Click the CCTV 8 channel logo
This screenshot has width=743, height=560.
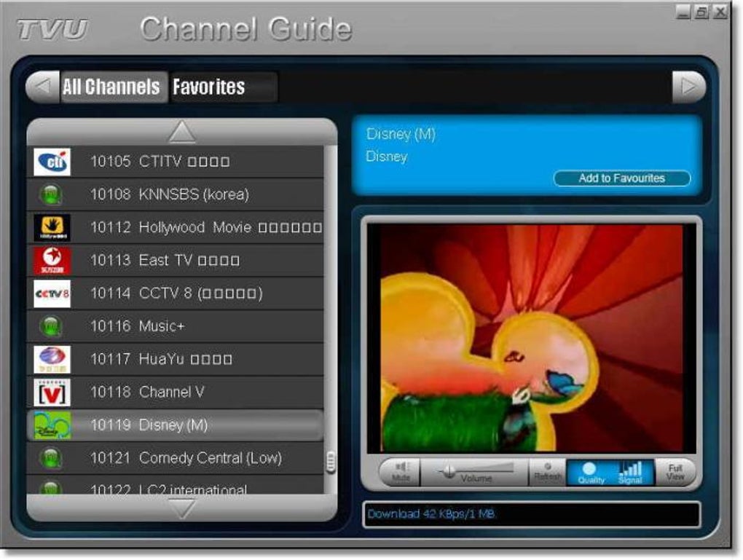coord(52,293)
